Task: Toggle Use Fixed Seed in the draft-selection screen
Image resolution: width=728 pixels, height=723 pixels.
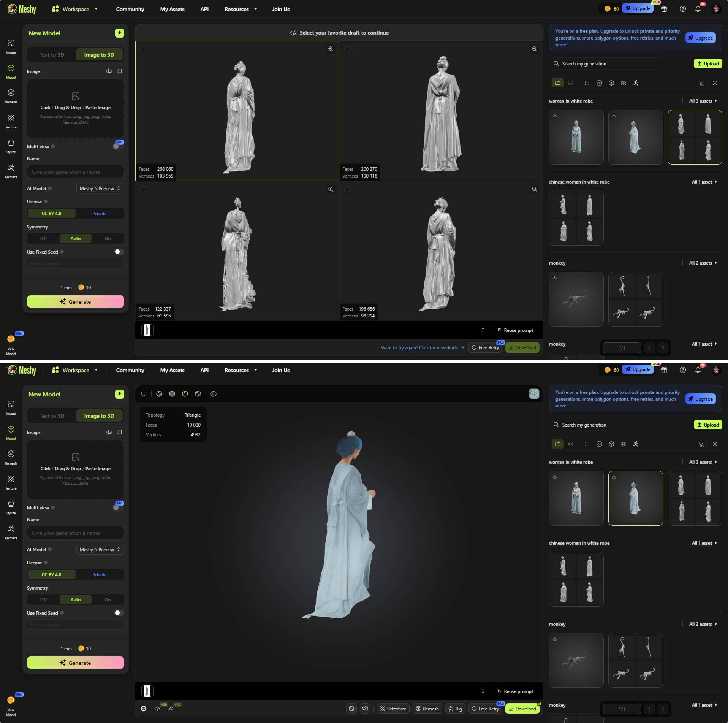Action: click(x=119, y=252)
